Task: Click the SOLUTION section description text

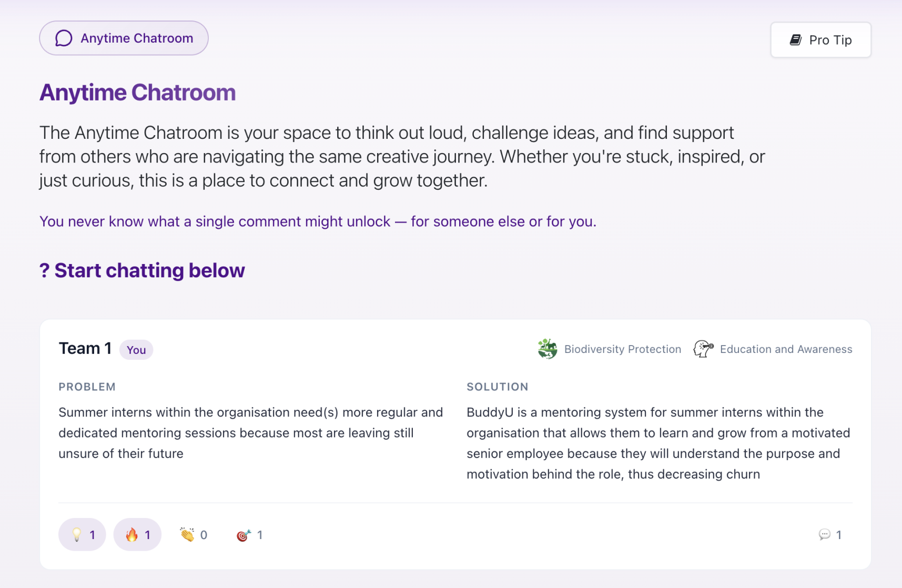Action: click(658, 443)
